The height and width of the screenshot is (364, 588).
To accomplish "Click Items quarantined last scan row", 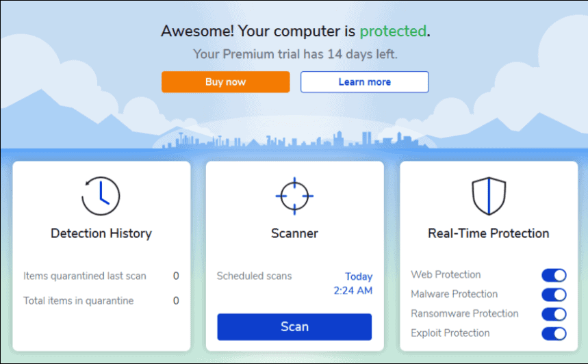I will click(x=101, y=276).
